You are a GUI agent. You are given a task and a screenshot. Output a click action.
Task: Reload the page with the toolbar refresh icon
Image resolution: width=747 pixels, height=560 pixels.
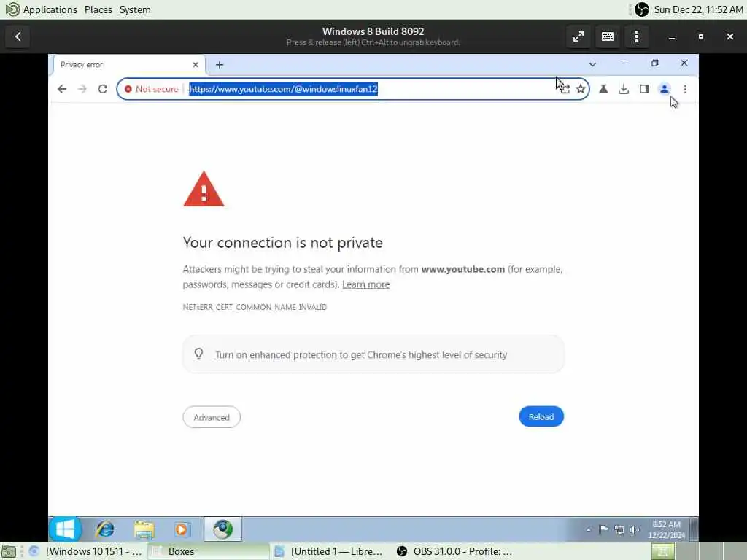tap(102, 89)
